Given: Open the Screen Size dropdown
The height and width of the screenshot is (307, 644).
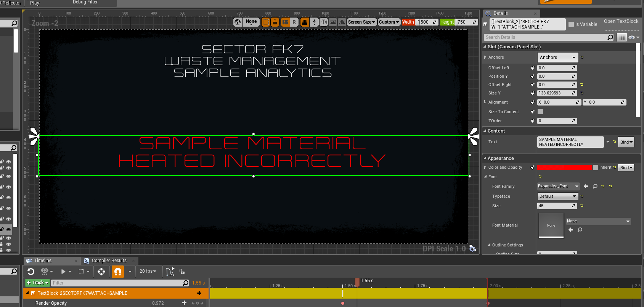Looking at the screenshot, I should [x=361, y=22].
